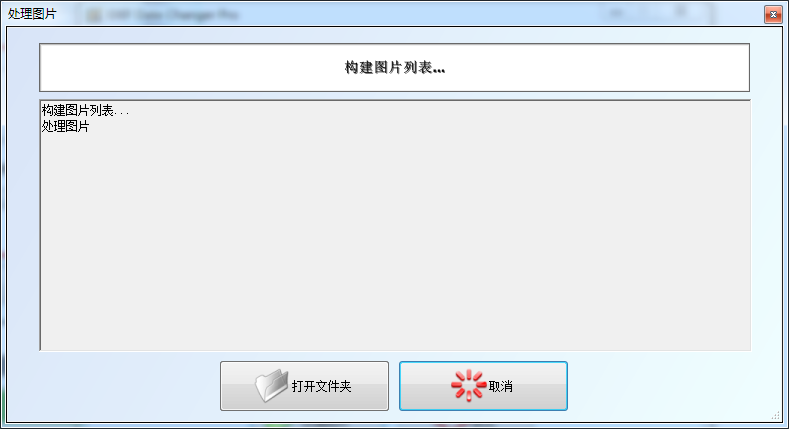Click the resize grip at the dialog corner

click(x=775, y=415)
